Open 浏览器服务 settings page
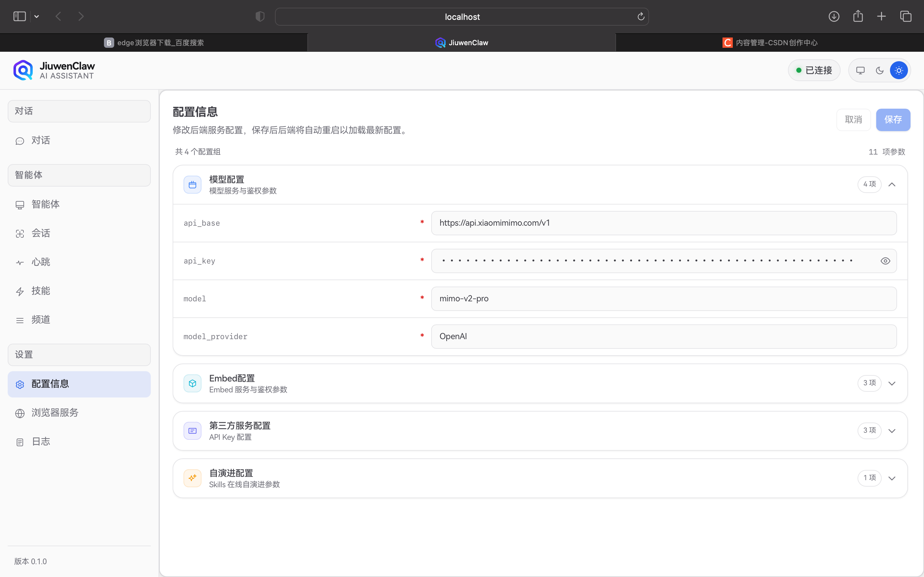Viewport: 924px width, 577px height. [x=55, y=413]
